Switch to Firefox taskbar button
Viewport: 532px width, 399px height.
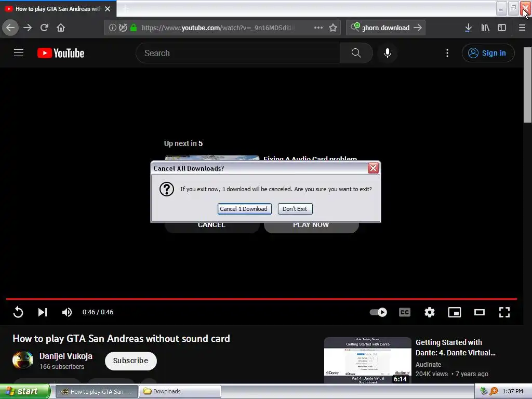[96, 392]
